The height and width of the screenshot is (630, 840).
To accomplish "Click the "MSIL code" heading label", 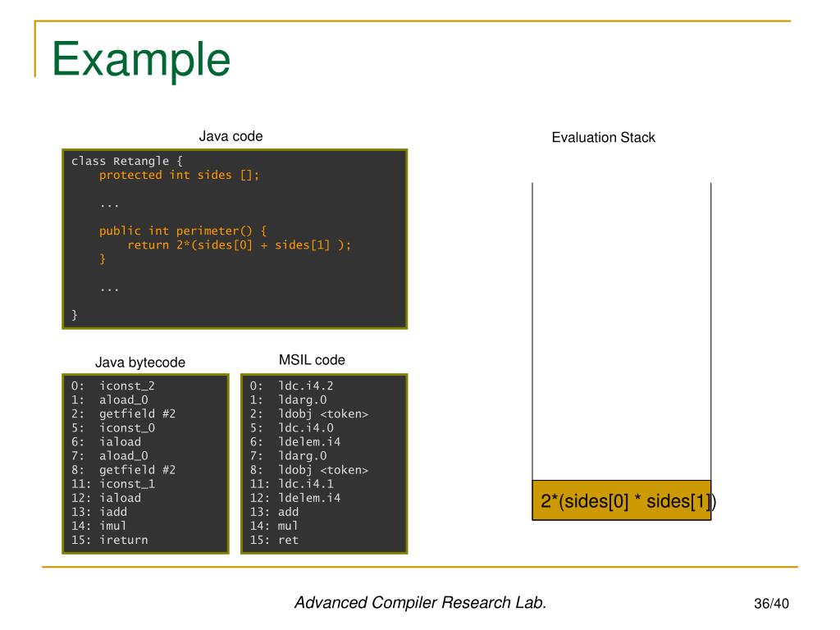I will [312, 360].
